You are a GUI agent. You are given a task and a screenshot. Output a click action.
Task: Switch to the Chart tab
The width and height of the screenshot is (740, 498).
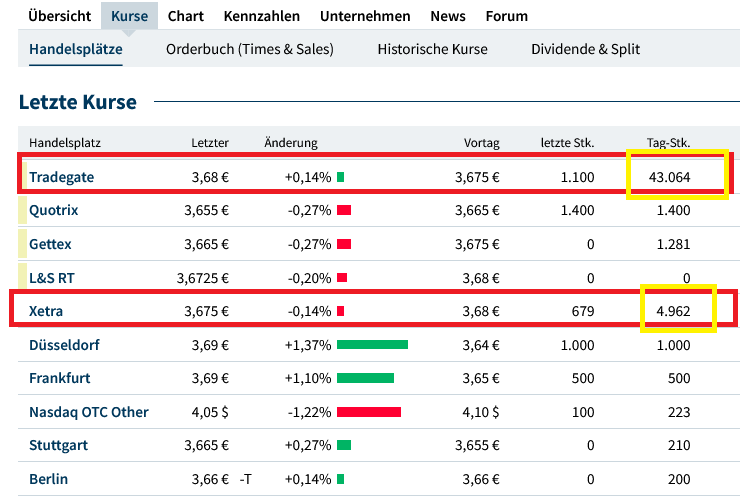(186, 16)
